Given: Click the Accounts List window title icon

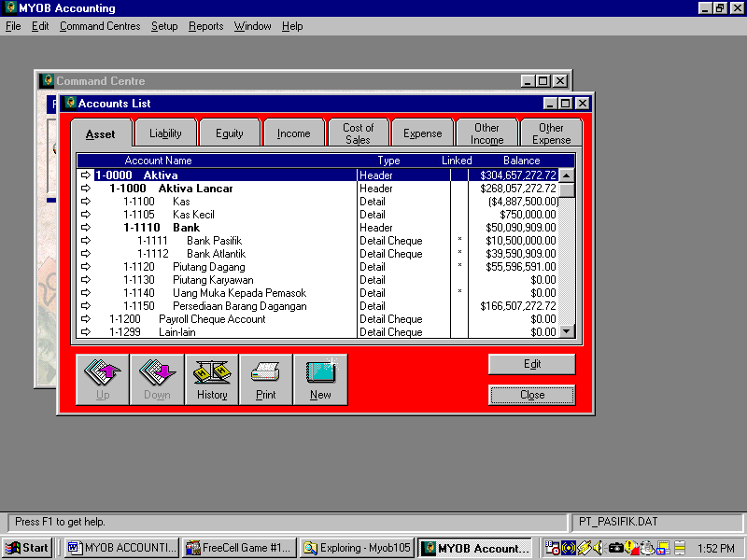Looking at the screenshot, I should point(70,103).
